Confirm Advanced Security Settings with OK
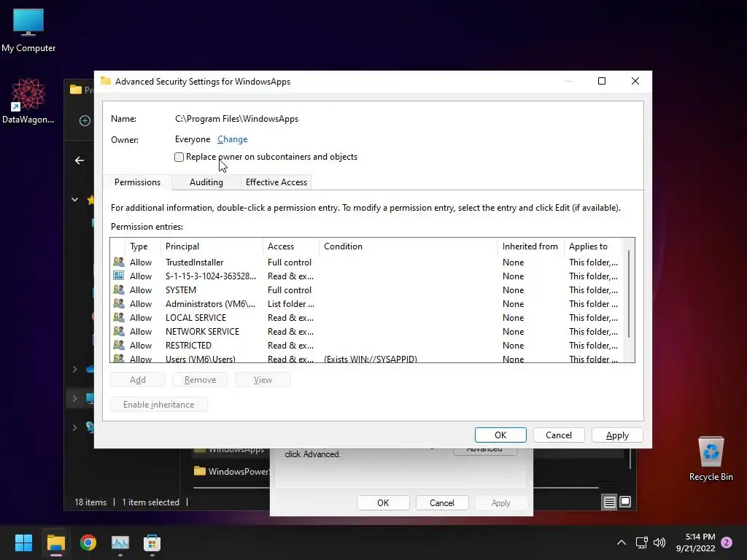Viewport: 747px width, 560px height. tap(500, 435)
